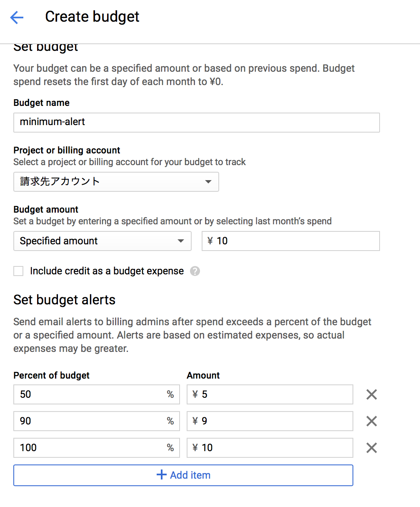Click the 90 percent of budget field
Image resolution: width=420 pixels, height=507 pixels.
[x=90, y=421]
